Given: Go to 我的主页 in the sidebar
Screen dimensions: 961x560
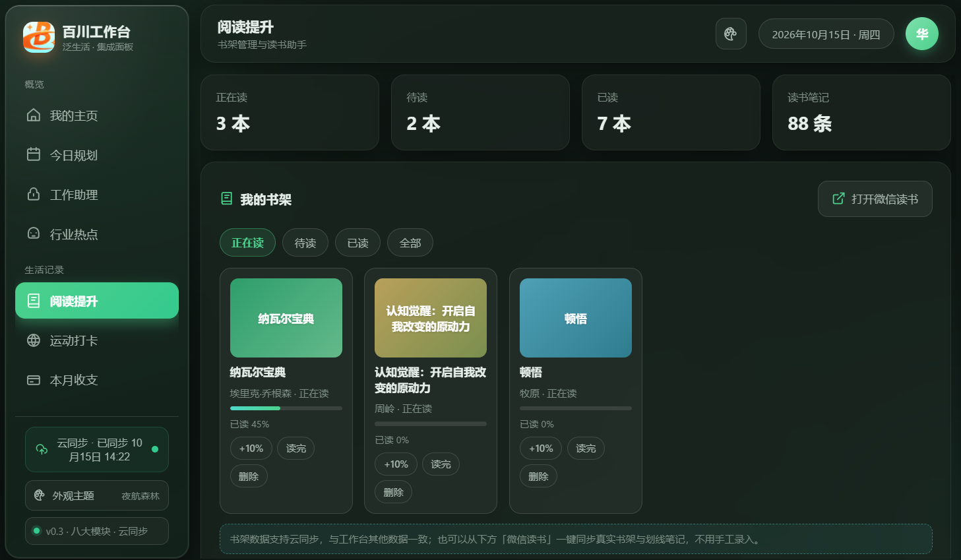Looking at the screenshot, I should coord(97,115).
